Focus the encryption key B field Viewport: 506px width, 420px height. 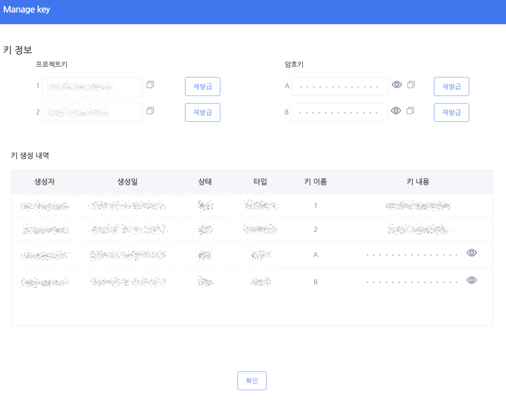(x=339, y=113)
